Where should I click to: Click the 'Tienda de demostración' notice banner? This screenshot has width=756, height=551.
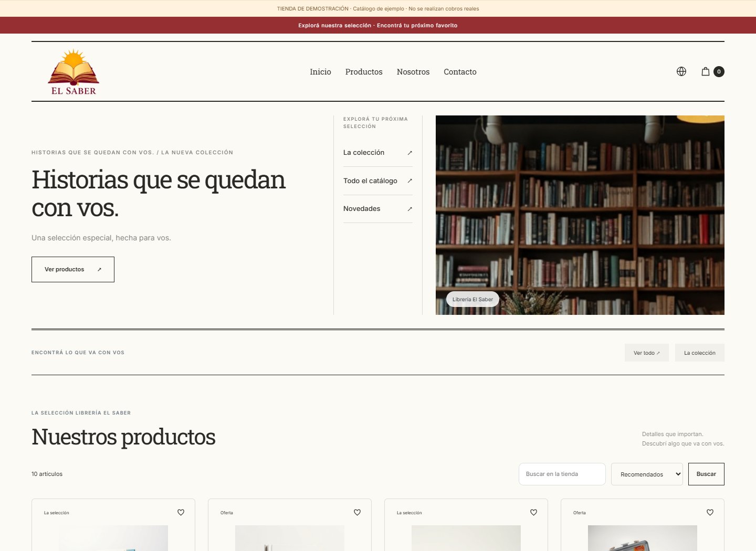pyautogui.click(x=378, y=8)
